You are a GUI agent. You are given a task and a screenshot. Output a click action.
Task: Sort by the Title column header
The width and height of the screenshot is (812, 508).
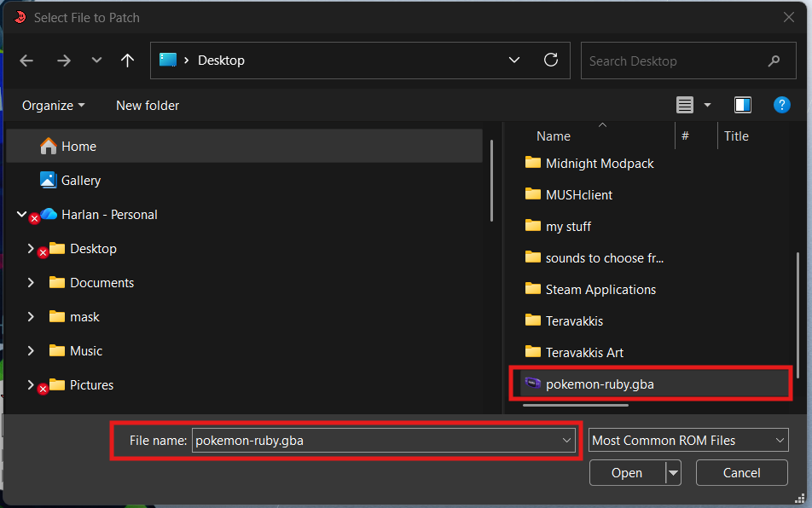point(736,136)
